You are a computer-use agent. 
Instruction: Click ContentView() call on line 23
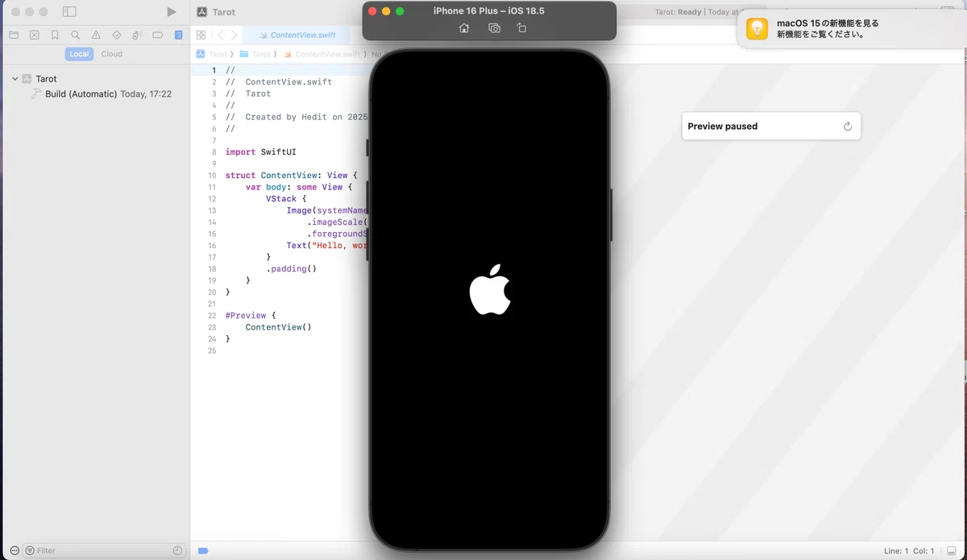pyautogui.click(x=278, y=327)
